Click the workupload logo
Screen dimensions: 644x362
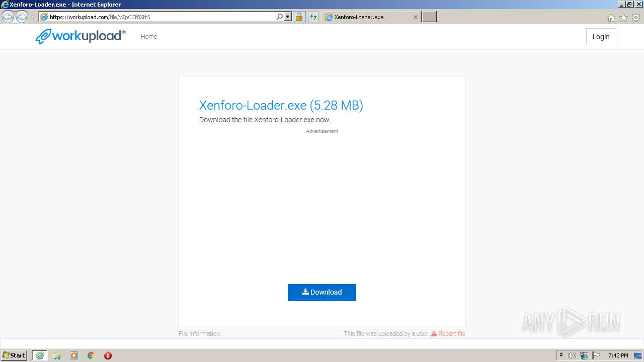tap(80, 36)
